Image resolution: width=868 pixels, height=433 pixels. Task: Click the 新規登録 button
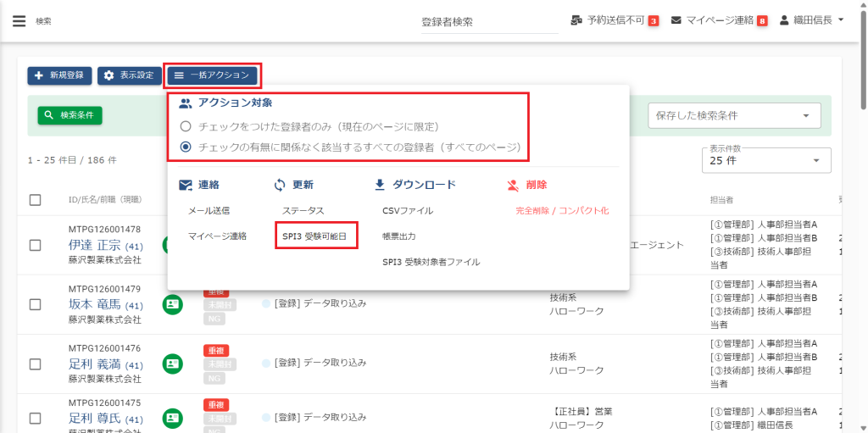[x=59, y=75]
